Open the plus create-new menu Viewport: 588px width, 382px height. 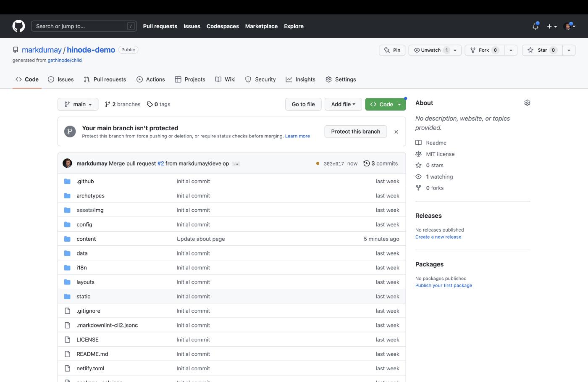552,26
